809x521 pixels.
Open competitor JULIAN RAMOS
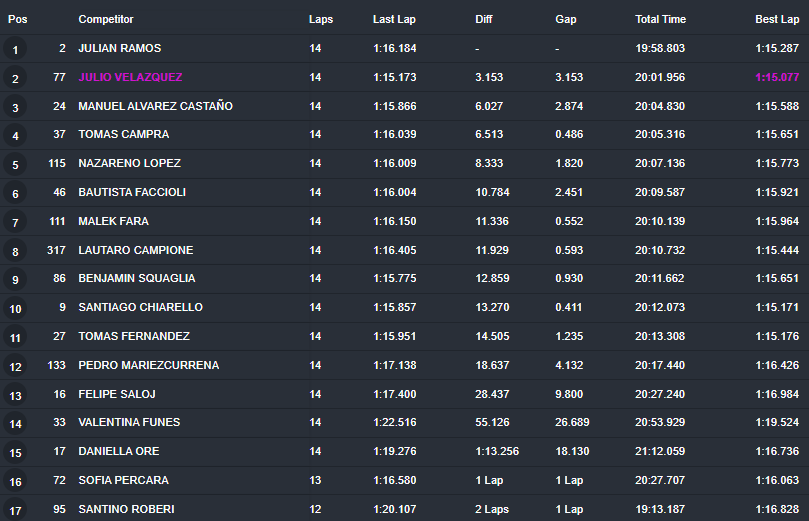pos(120,48)
